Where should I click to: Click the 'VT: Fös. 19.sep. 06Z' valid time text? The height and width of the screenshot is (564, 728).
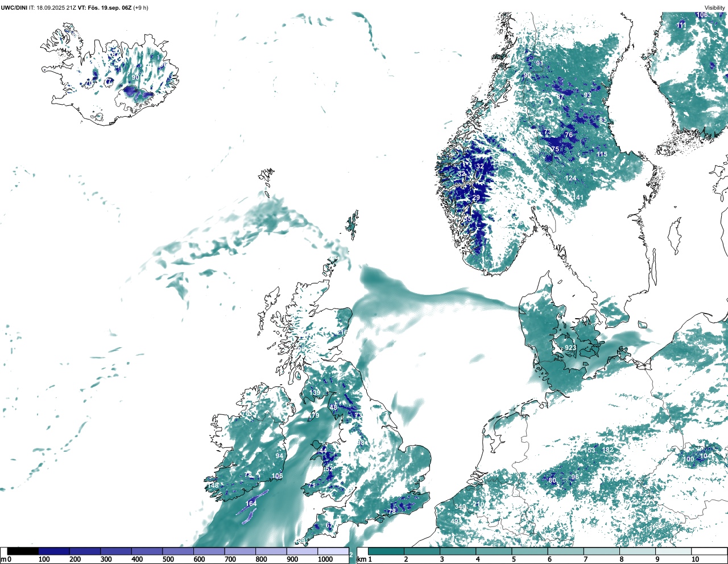pos(105,8)
